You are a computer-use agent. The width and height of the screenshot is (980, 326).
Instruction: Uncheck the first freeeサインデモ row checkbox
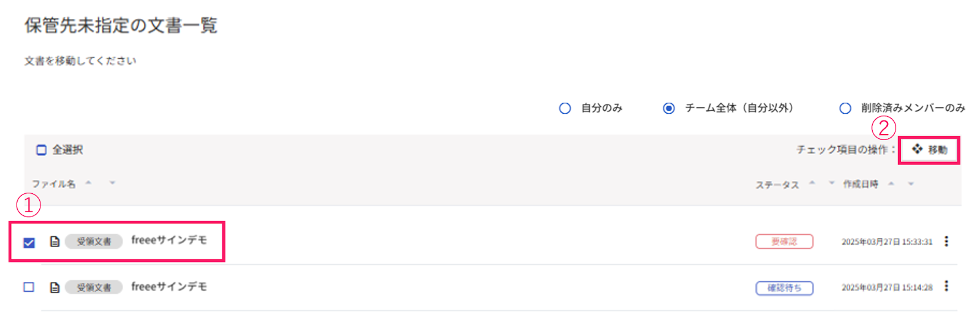pyautogui.click(x=29, y=243)
